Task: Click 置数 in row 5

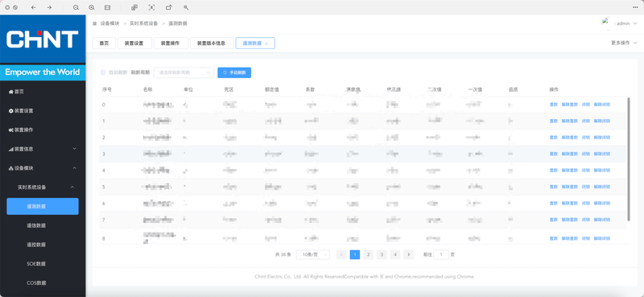Action: pyautogui.click(x=553, y=187)
